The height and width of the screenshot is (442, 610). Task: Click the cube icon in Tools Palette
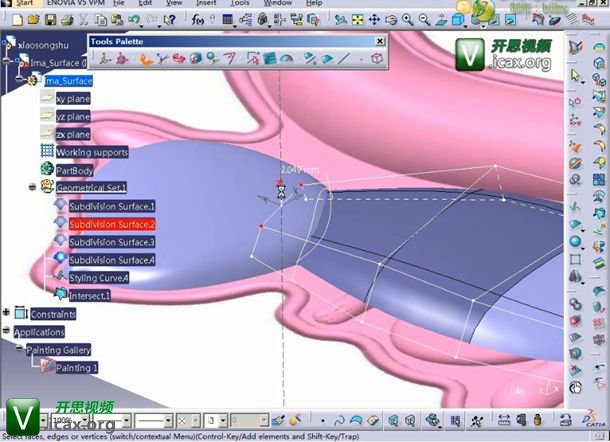coord(376,60)
